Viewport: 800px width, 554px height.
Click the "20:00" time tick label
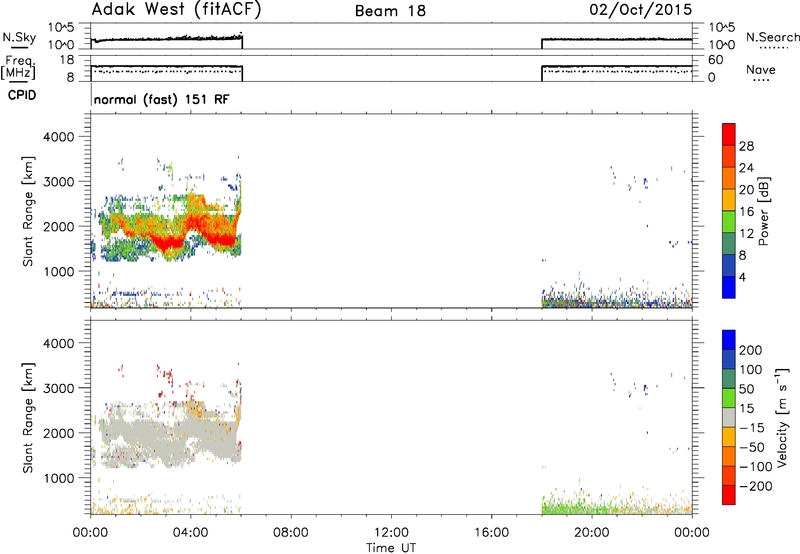[592, 533]
